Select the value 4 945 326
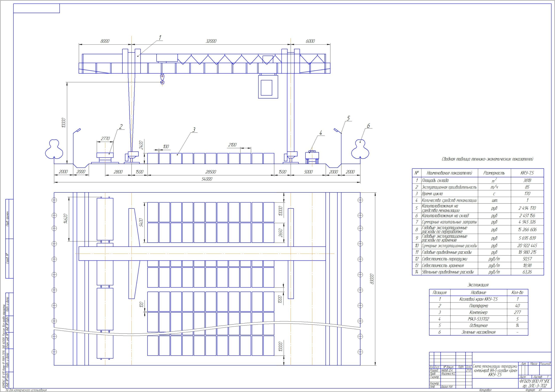This screenshot has height=392, width=555. pos(527,222)
